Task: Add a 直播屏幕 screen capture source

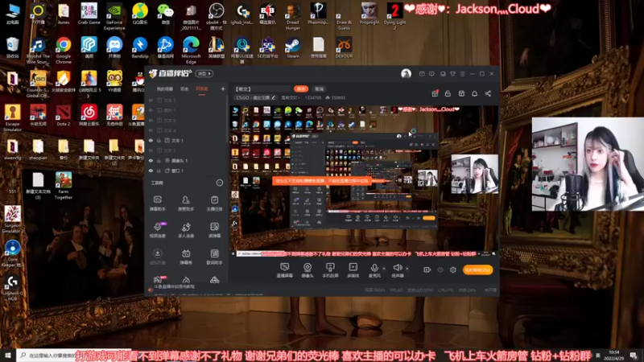Action: 285,270
